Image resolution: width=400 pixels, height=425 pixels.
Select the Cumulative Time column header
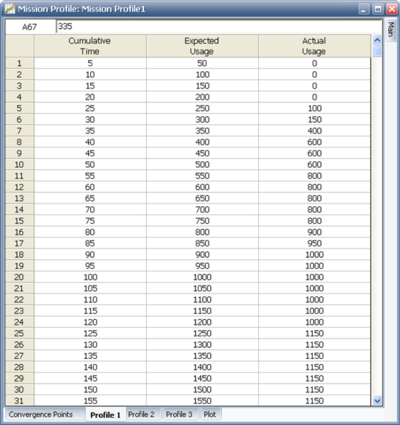(90, 46)
